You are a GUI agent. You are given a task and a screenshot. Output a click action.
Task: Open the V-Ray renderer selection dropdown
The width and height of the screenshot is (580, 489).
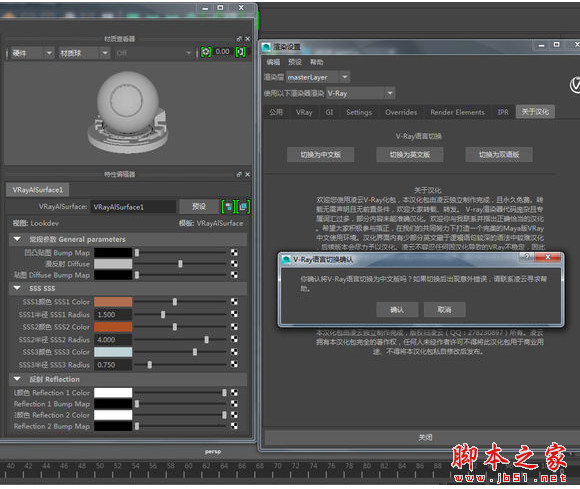(x=360, y=93)
